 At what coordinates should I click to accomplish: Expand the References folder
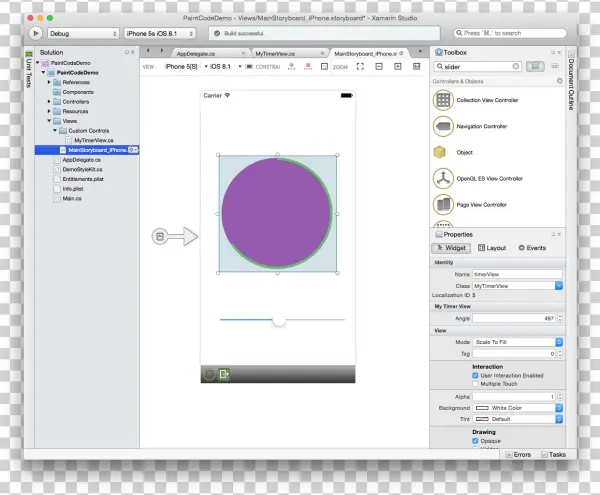(x=49, y=82)
